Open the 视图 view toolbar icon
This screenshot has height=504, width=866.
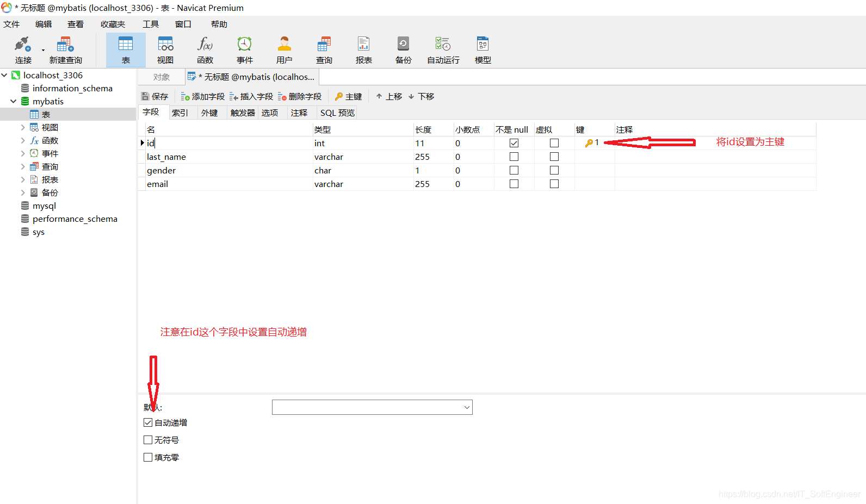click(165, 50)
